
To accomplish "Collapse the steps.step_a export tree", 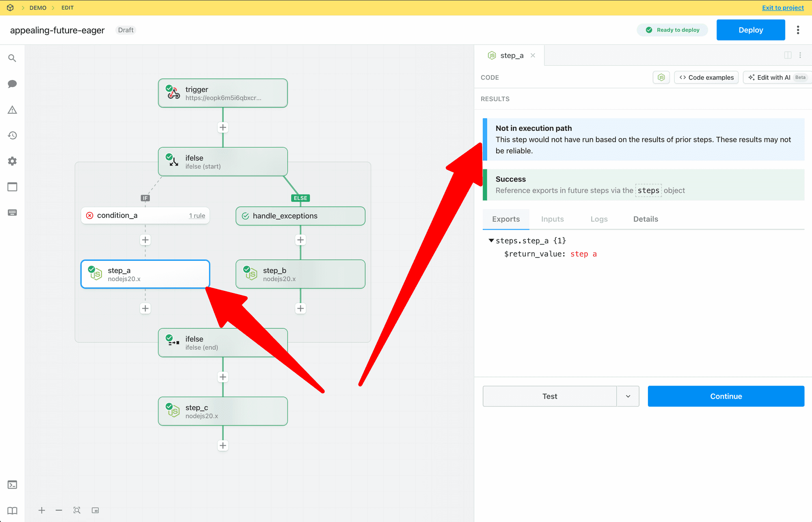I will coord(491,240).
